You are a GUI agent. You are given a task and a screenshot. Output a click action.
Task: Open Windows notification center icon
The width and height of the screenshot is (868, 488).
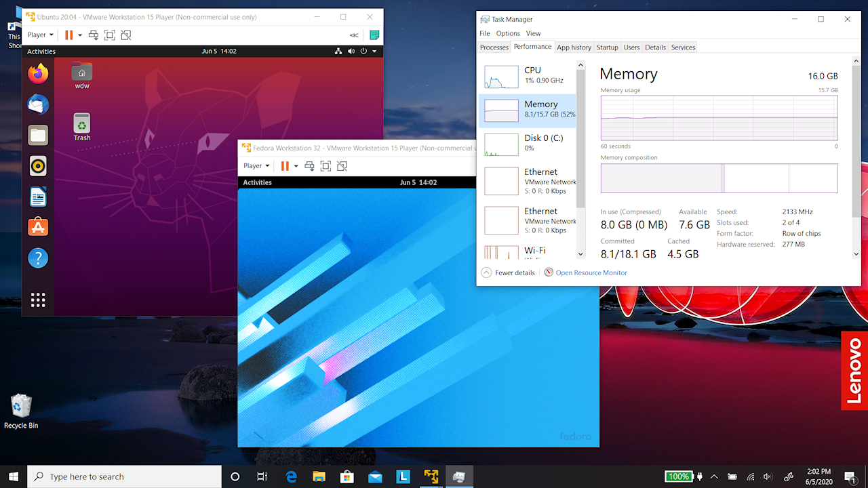click(850, 476)
